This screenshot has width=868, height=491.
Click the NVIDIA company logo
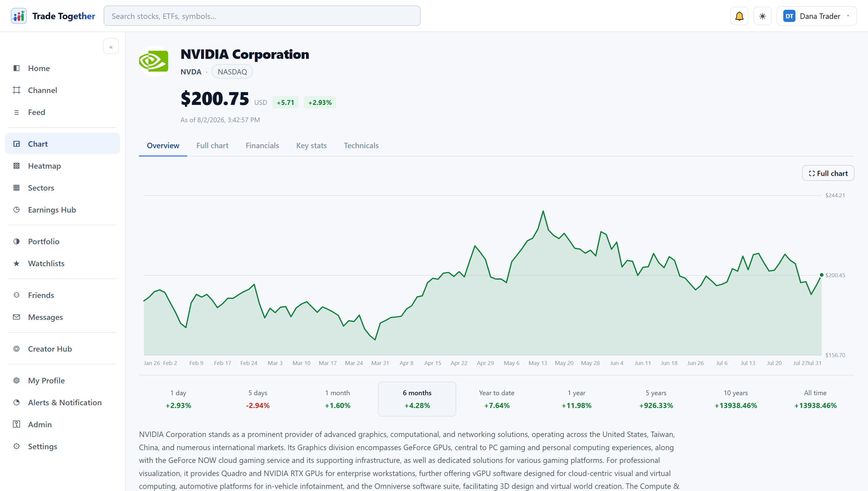[x=154, y=61]
